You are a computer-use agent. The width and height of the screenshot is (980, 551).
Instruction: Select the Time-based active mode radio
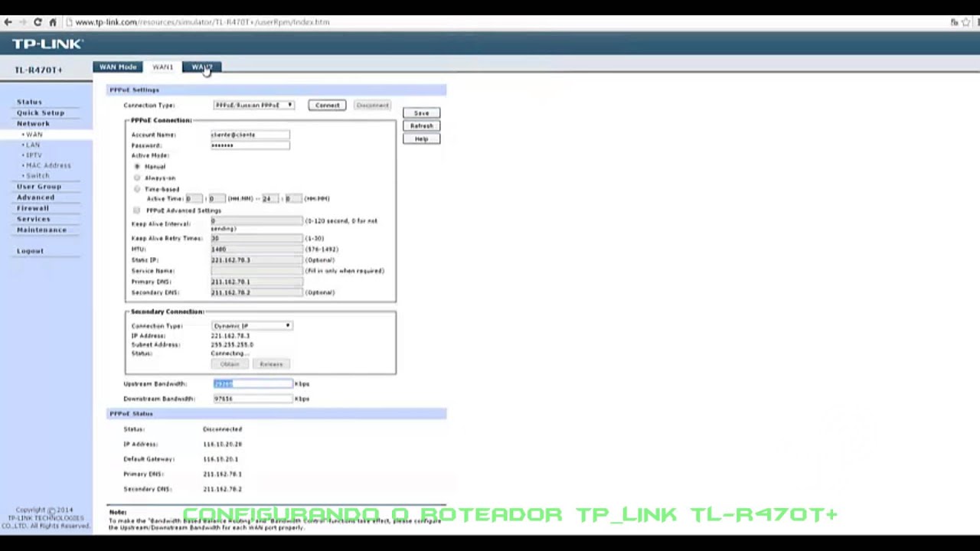(x=137, y=188)
